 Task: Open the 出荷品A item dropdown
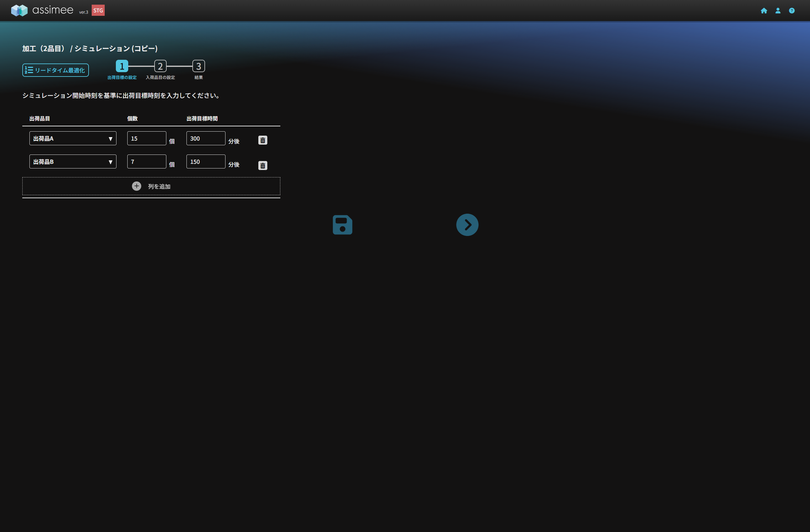(73, 138)
